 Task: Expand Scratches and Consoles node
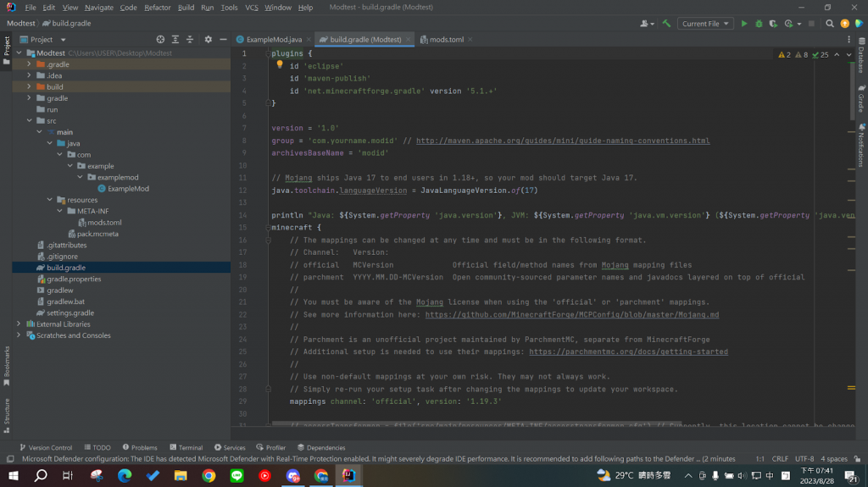pos(19,335)
